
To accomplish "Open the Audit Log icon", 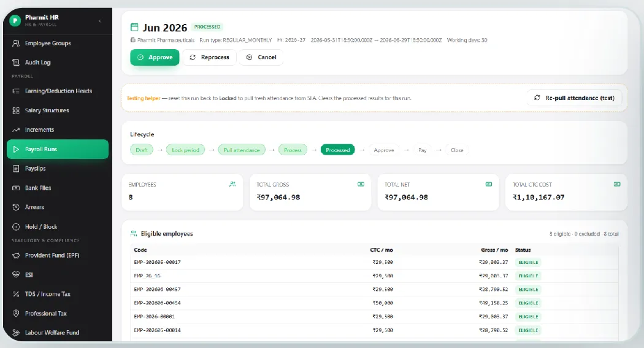I will [16, 63].
